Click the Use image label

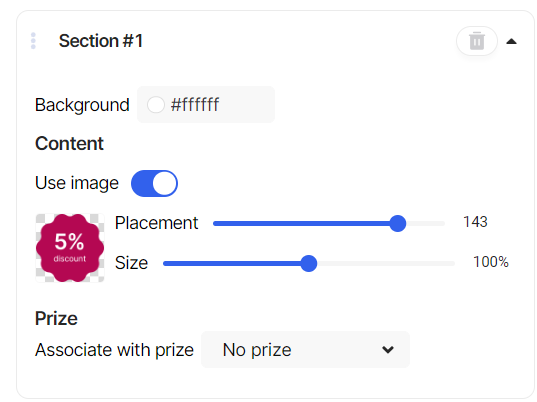(x=77, y=183)
